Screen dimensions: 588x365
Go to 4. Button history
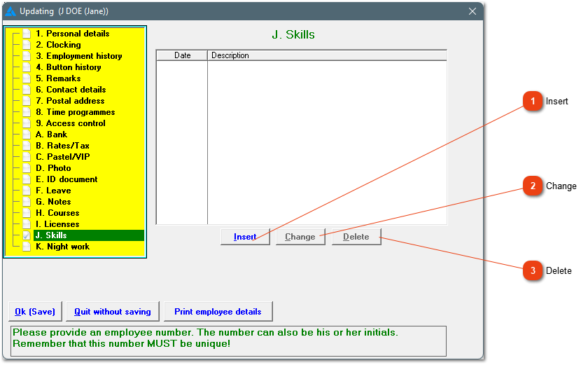[x=69, y=67]
